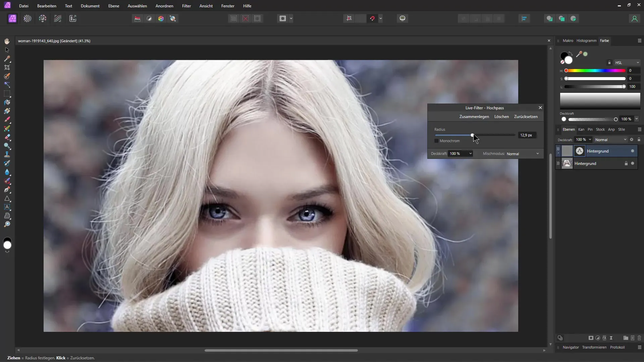The height and width of the screenshot is (362, 644).
Task: Open snapping options dropdown arrow
Action: (x=381, y=18)
